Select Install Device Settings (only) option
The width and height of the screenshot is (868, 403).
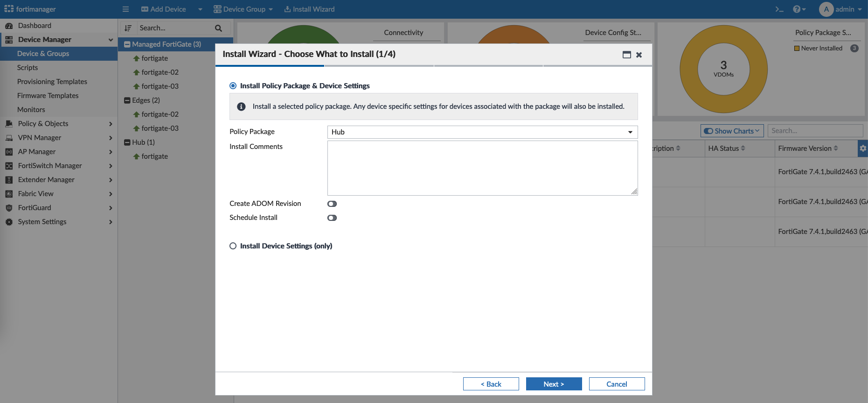click(x=233, y=246)
